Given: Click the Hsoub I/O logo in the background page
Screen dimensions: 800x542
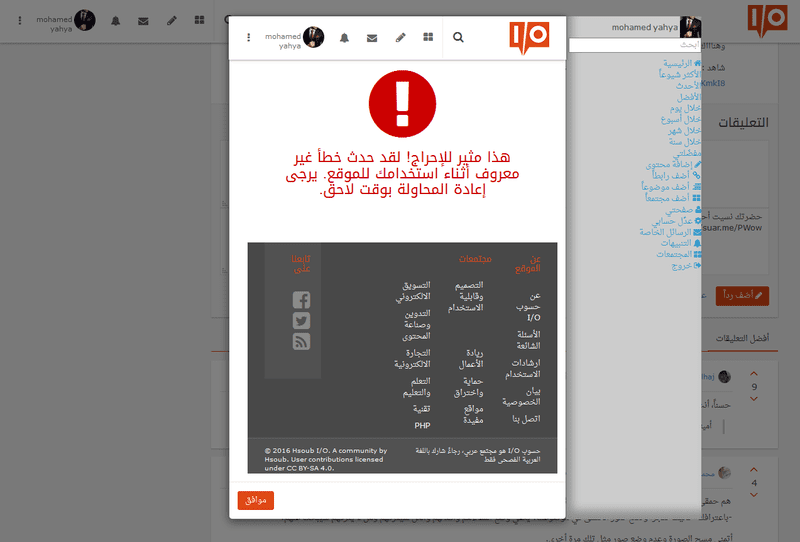Looking at the screenshot, I should coord(767,21).
